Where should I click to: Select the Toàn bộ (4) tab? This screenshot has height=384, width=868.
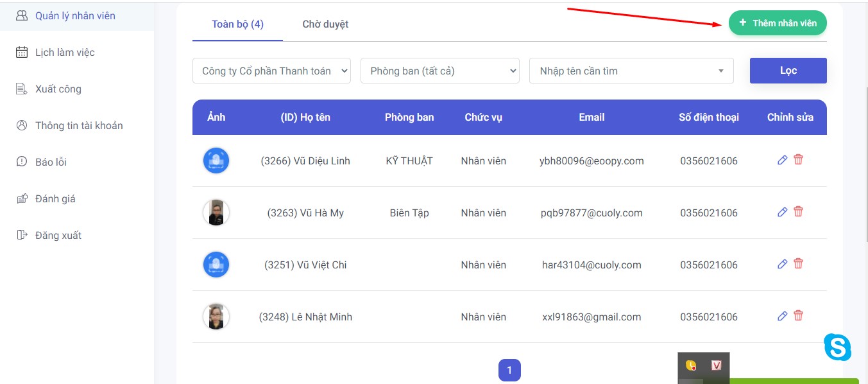tap(237, 24)
